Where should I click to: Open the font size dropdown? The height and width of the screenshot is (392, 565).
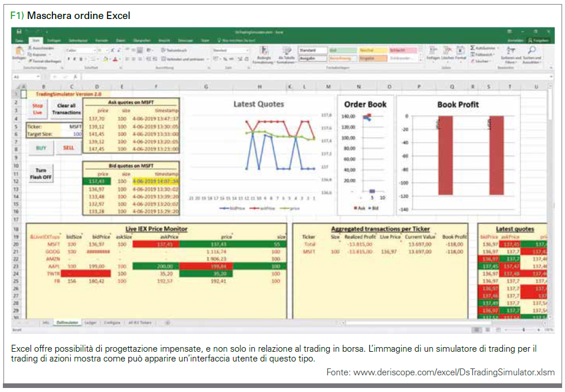point(108,50)
